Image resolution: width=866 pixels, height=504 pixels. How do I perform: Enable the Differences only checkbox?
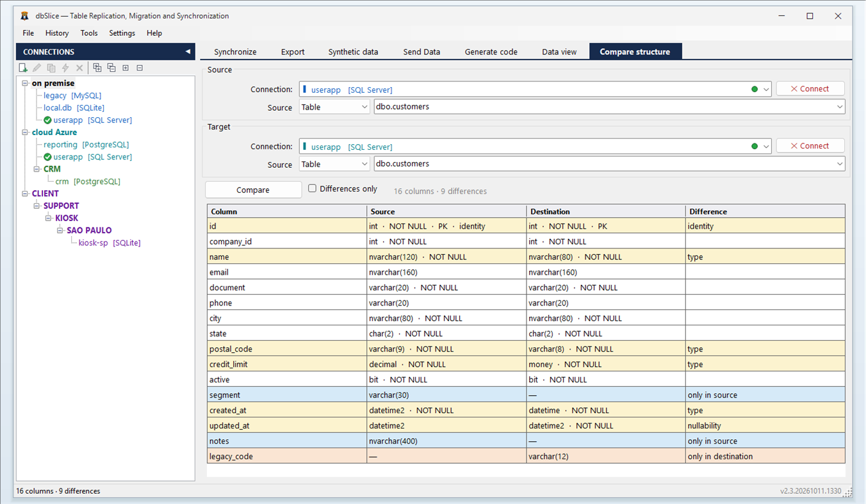(x=313, y=189)
